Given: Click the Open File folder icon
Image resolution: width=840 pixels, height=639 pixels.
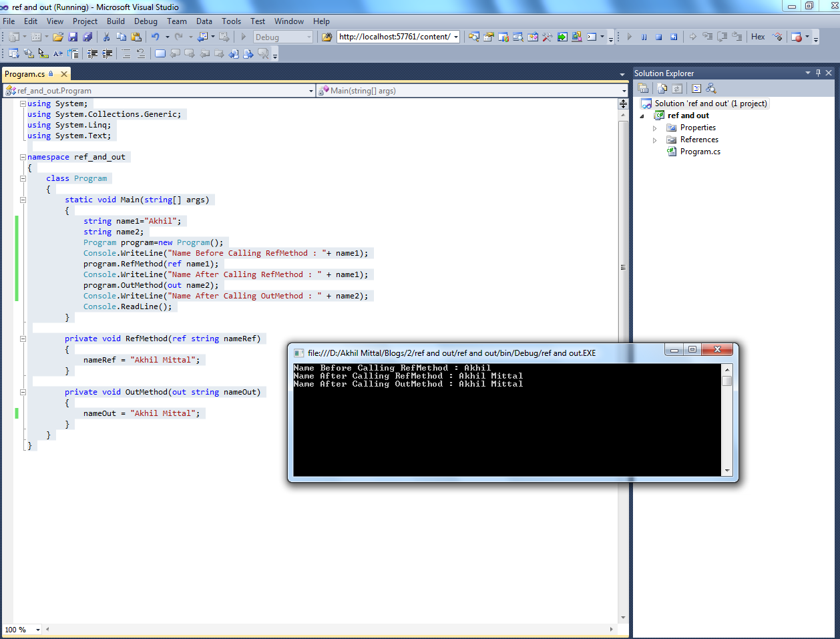Looking at the screenshot, I should (58, 37).
